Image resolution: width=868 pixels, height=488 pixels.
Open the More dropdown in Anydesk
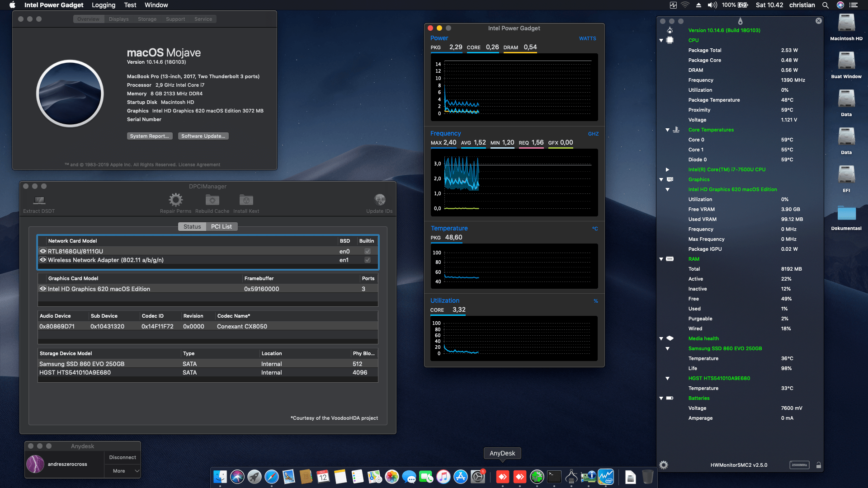tap(122, 471)
